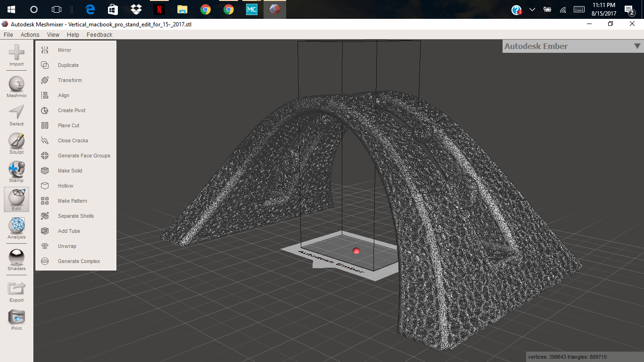Viewport: 644px width, 362px height.
Task: Open Windows Task View
Action: click(56, 9)
